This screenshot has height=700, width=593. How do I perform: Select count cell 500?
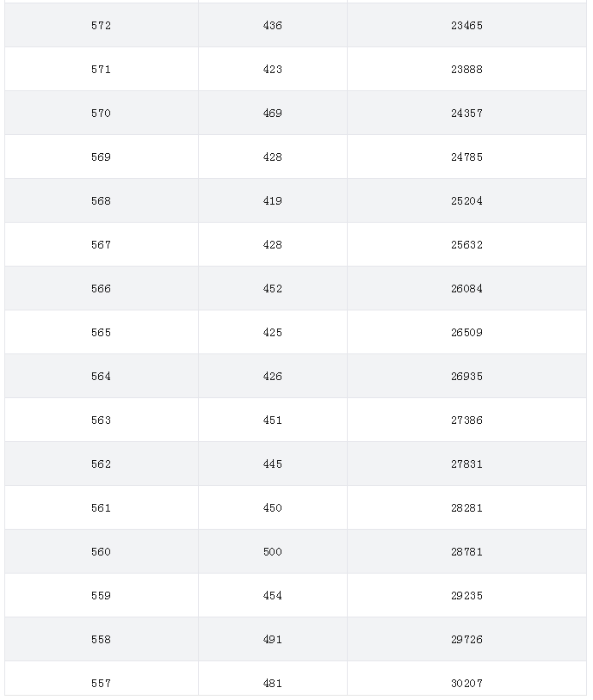pyautogui.click(x=273, y=552)
